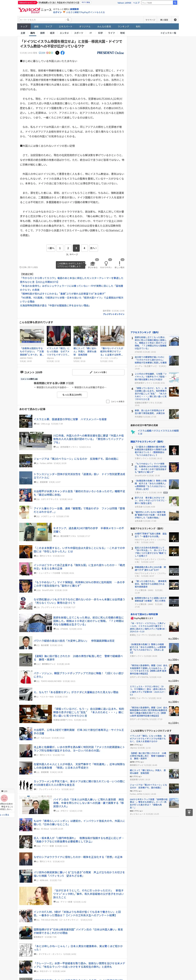The image size is (196, 980).
Task: Open the 速報 navigation tab
Action: 36,27
